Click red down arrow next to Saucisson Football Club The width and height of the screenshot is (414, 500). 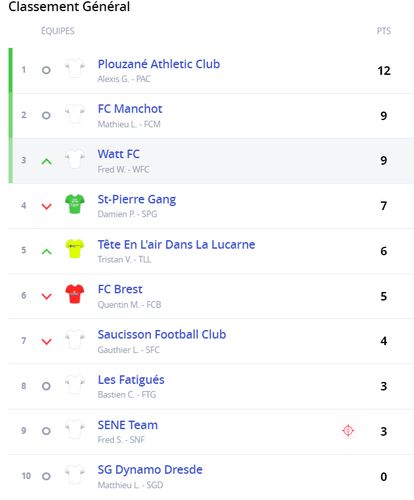tap(47, 342)
